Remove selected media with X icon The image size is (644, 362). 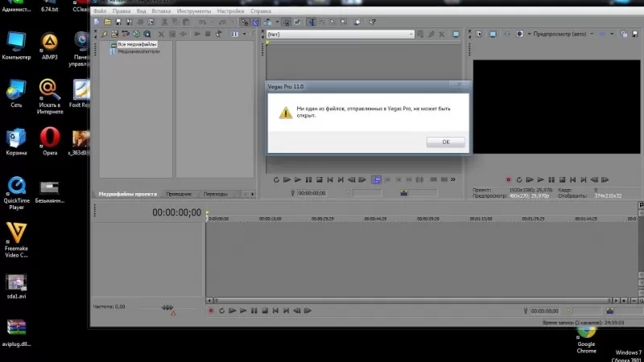[161, 34]
